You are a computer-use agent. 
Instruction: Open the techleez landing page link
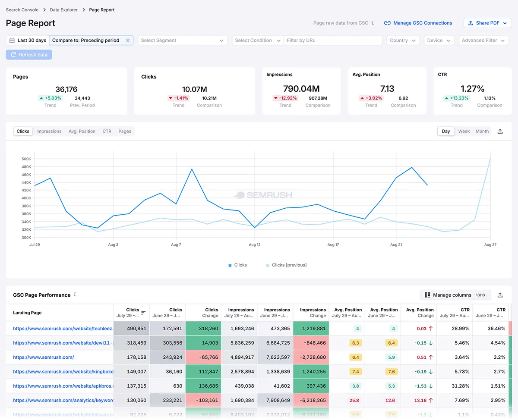(x=63, y=329)
